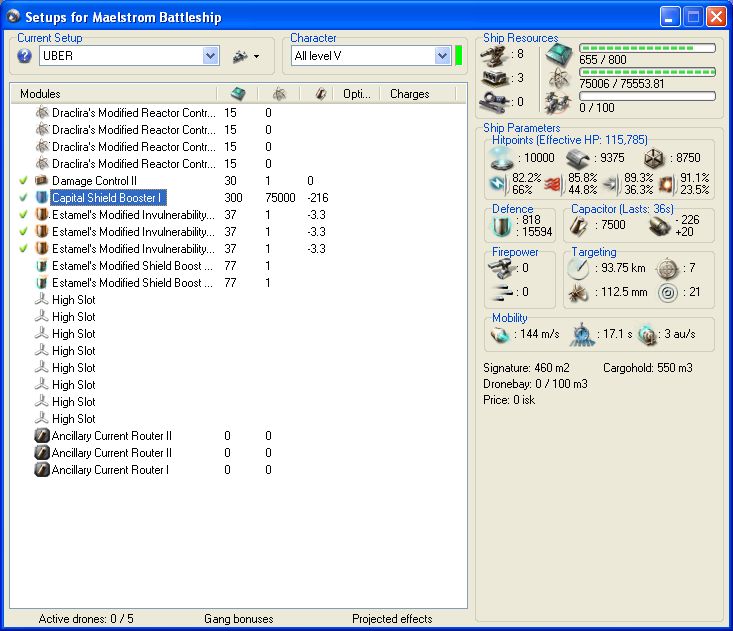The image size is (733, 631).
Task: Click the Charges column header
Action: click(x=409, y=94)
